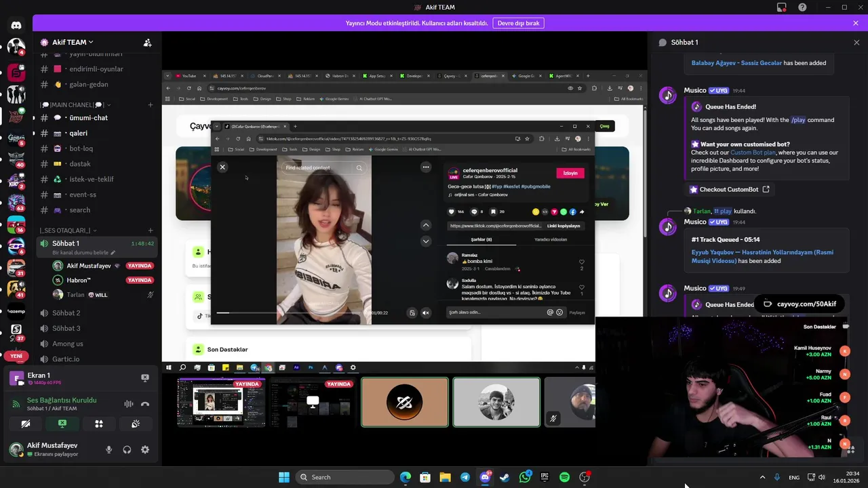Toggle system tray microphone icon
This screenshot has height=488, width=868.
tap(777, 477)
